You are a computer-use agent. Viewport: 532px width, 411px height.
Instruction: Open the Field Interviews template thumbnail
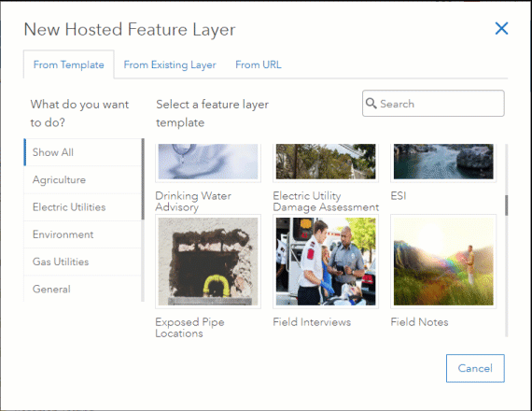pyautogui.click(x=326, y=262)
